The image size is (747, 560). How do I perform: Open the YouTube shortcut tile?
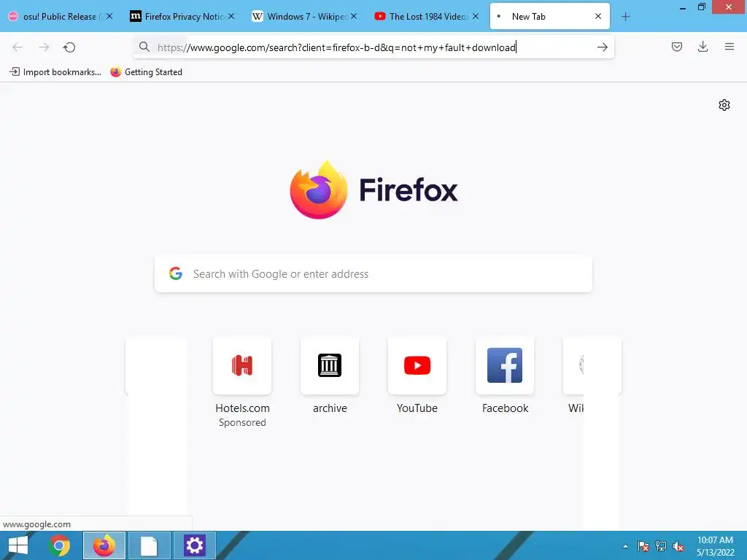tap(417, 366)
